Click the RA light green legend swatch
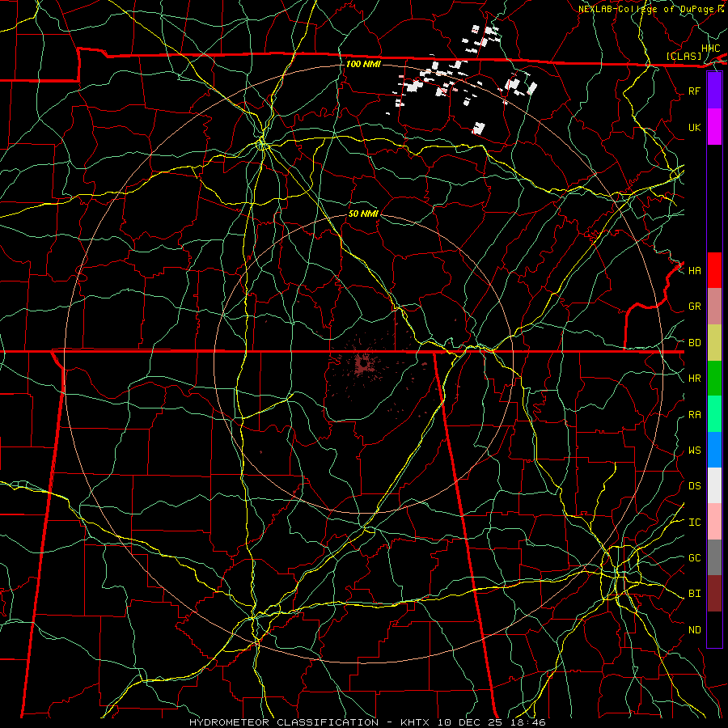Screen dimensions: 728x728 click(714, 414)
